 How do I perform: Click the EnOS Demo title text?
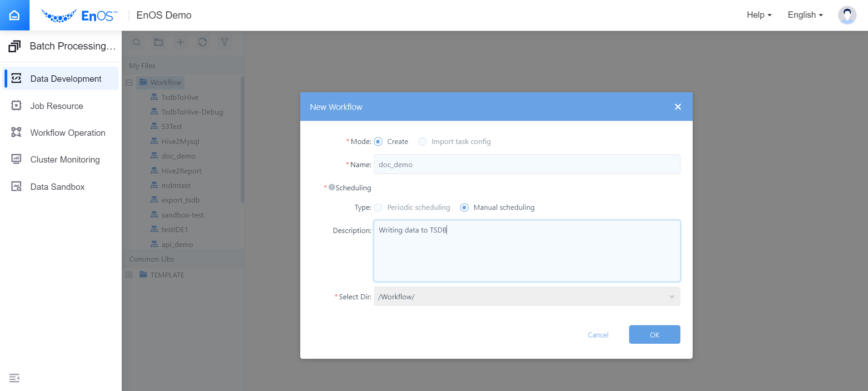click(164, 15)
